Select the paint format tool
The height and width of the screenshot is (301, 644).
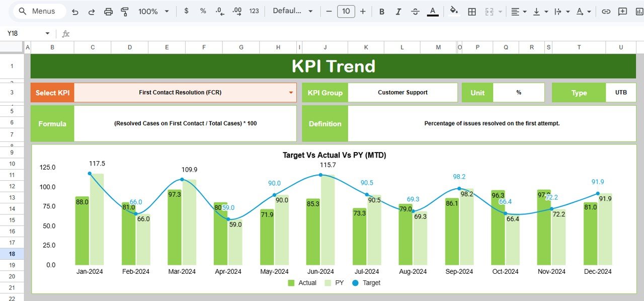(124, 11)
